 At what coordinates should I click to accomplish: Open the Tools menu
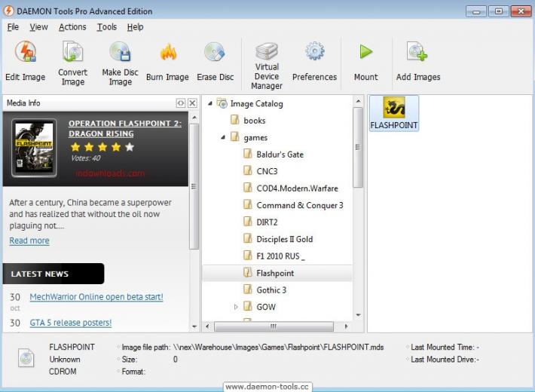(107, 27)
